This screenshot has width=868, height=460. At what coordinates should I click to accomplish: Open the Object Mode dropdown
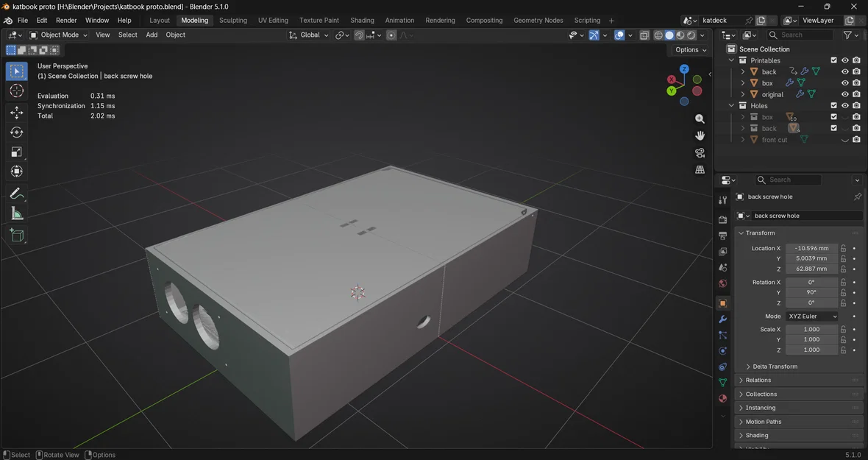(x=59, y=35)
